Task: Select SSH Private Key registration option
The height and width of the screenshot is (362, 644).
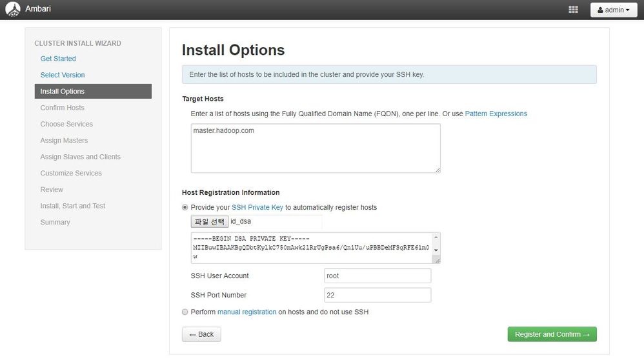Action: click(x=185, y=208)
